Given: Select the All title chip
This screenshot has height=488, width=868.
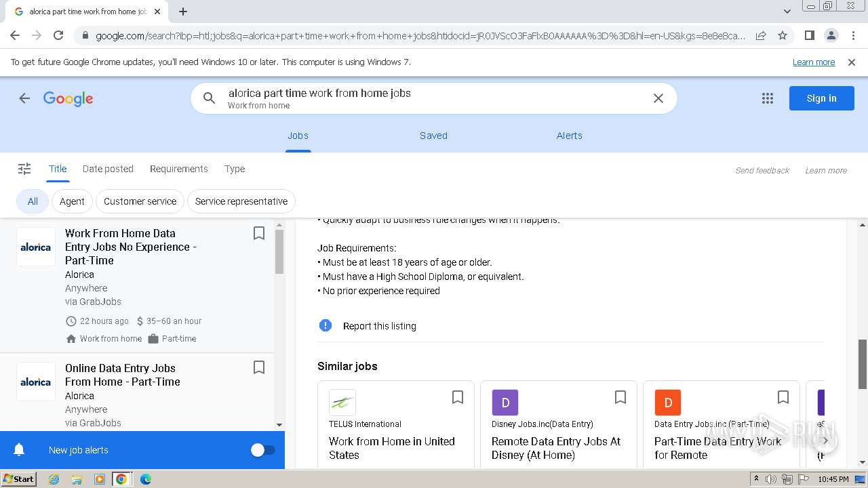Looking at the screenshot, I should [x=33, y=201].
